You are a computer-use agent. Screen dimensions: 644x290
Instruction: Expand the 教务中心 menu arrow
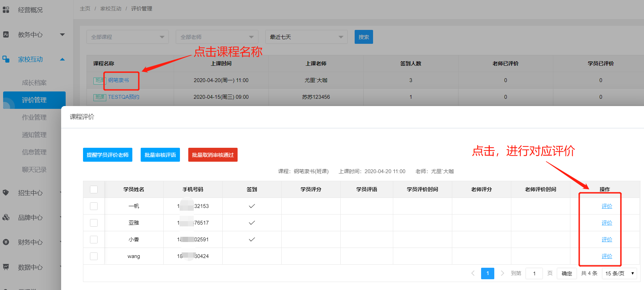(x=63, y=34)
